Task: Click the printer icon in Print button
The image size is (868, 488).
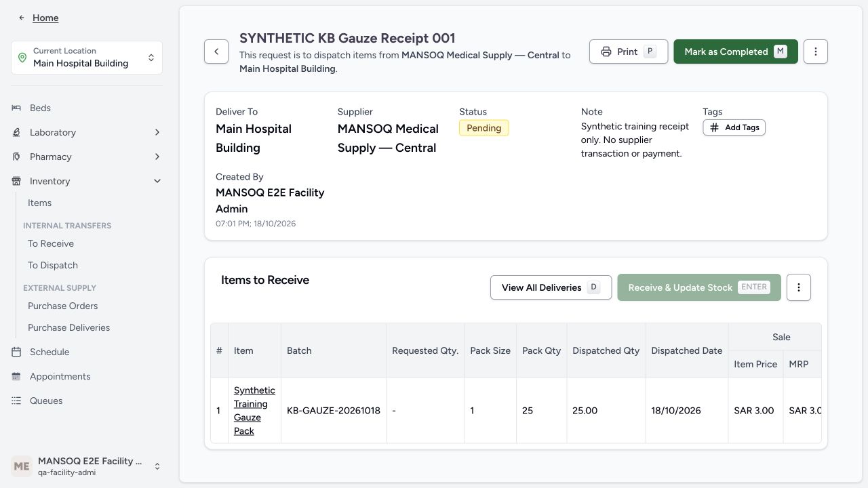Action: pos(606,52)
